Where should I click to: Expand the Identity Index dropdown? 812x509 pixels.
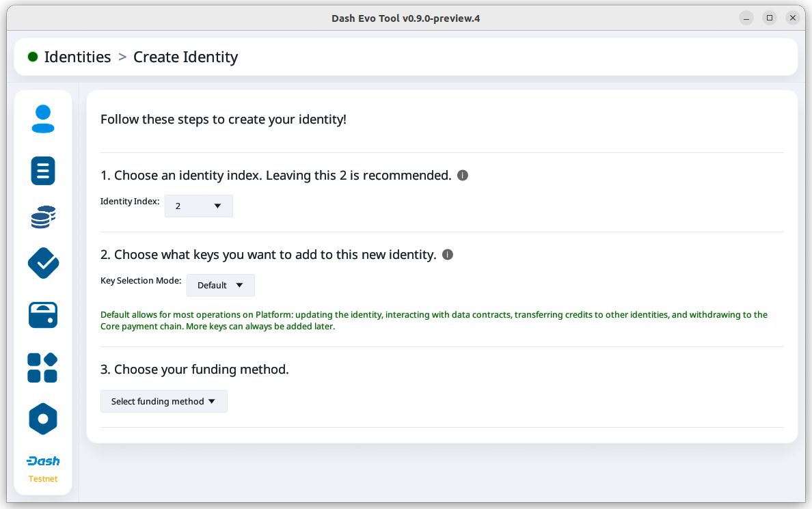198,206
